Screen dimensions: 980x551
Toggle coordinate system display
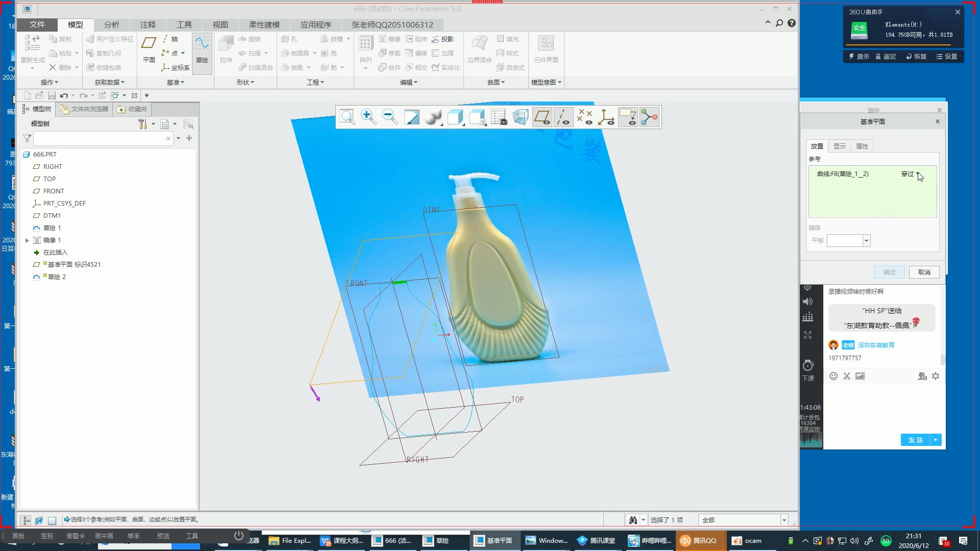coord(606,117)
